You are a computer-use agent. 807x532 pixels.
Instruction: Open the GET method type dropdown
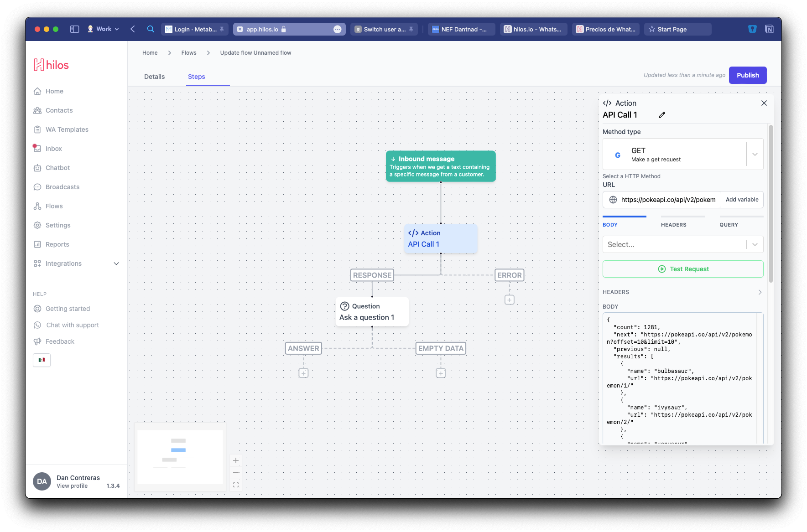click(x=755, y=154)
